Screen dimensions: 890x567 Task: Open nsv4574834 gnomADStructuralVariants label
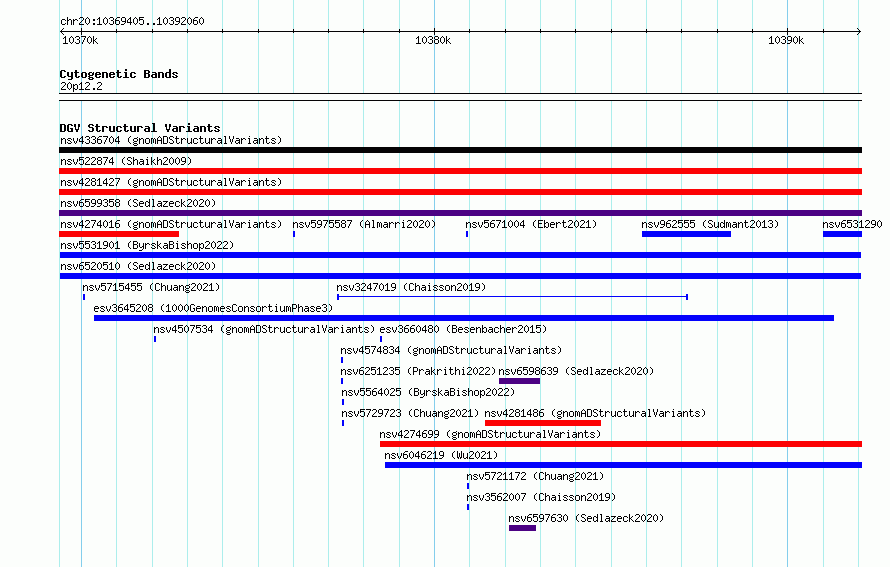tap(451, 350)
